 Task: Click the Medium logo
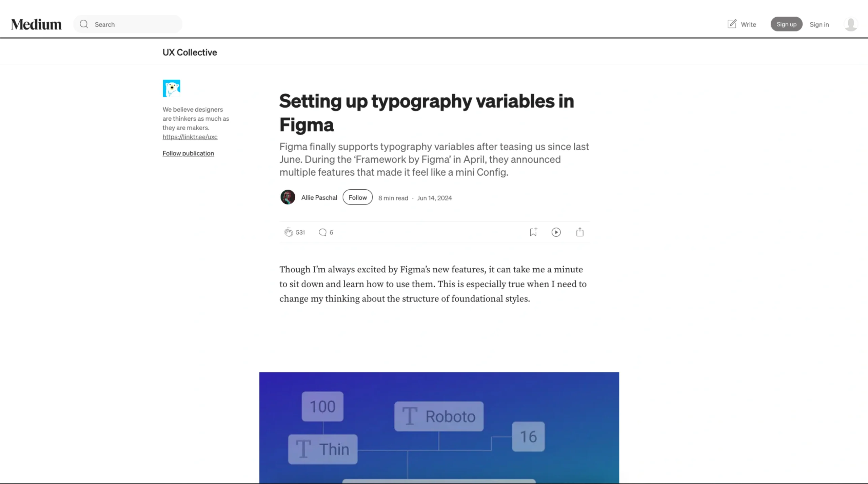coord(36,24)
